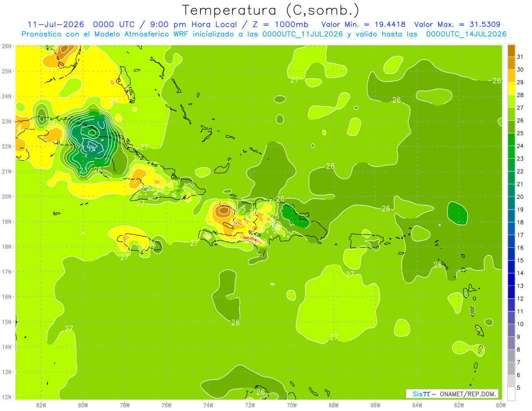Click the "80W" longitude axis label
This screenshot has height=411, width=532.
click(x=83, y=405)
